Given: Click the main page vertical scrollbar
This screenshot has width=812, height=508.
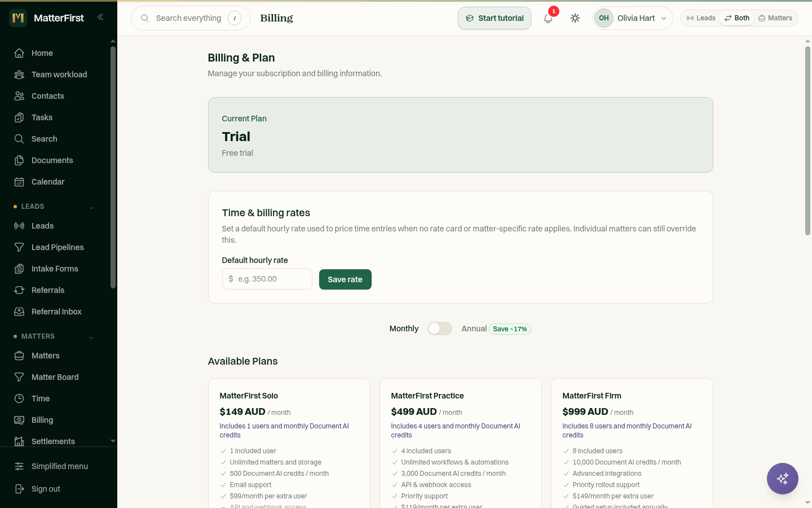Looking at the screenshot, I should (x=807, y=141).
